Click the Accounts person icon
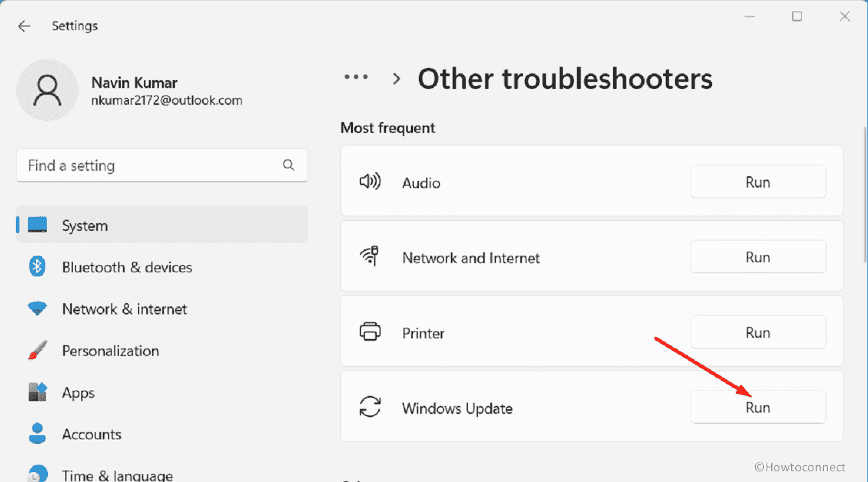 pyautogui.click(x=37, y=434)
